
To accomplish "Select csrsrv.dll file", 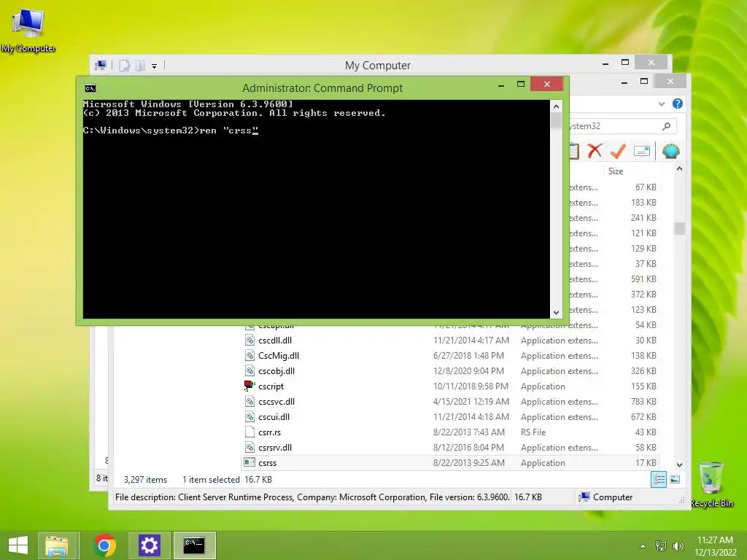I will [275, 448].
